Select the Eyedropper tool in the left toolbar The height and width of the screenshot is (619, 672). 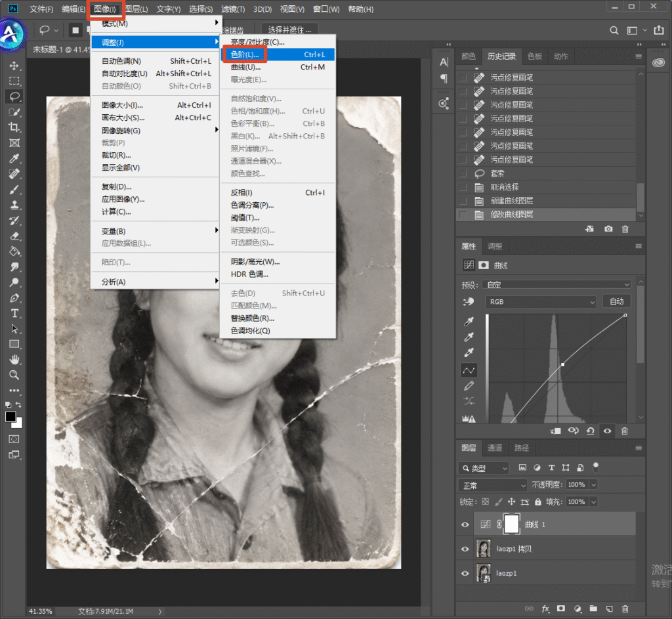[x=14, y=159]
